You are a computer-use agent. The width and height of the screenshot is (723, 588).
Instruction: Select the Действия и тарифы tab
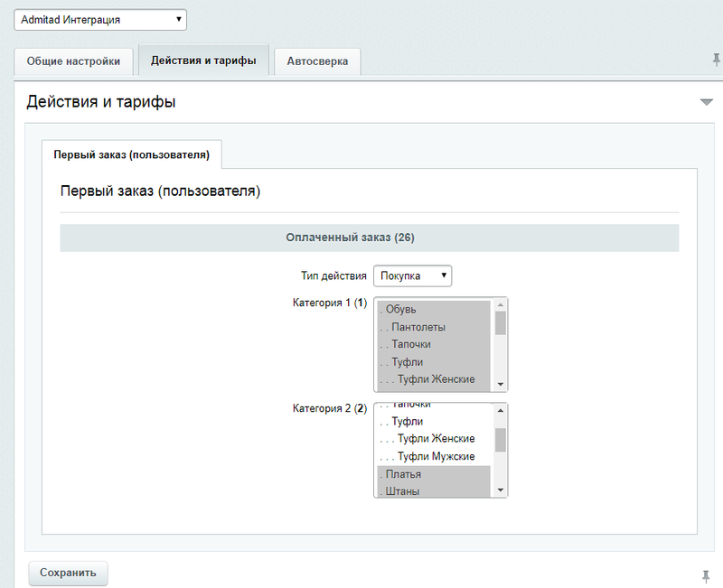tap(203, 61)
